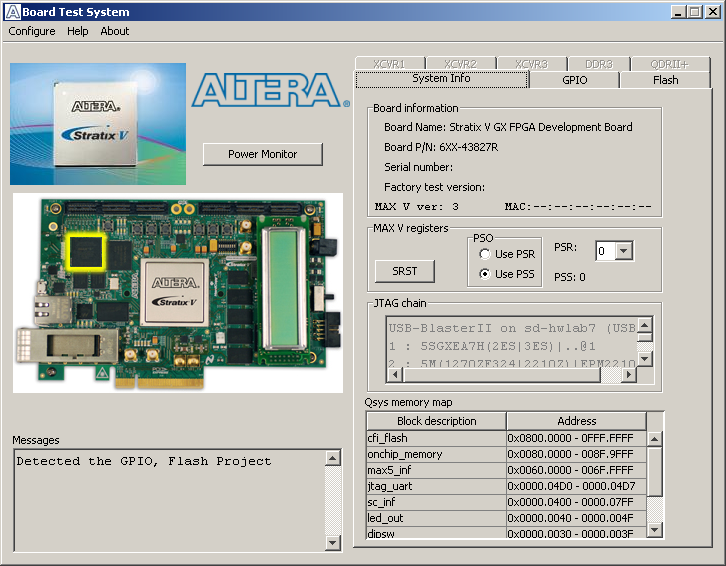Click left arrow of JTAG horizontal scrollbar
The height and width of the screenshot is (566, 726).
(395, 375)
